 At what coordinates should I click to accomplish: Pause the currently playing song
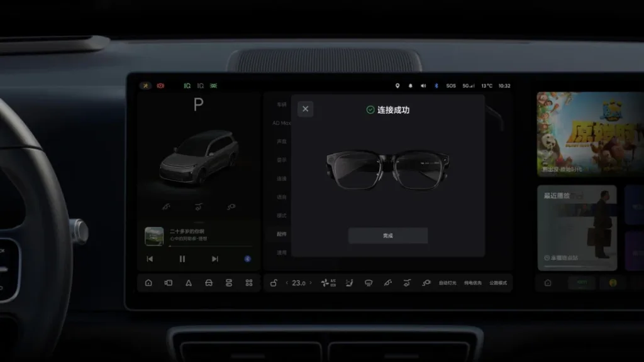pos(181,258)
